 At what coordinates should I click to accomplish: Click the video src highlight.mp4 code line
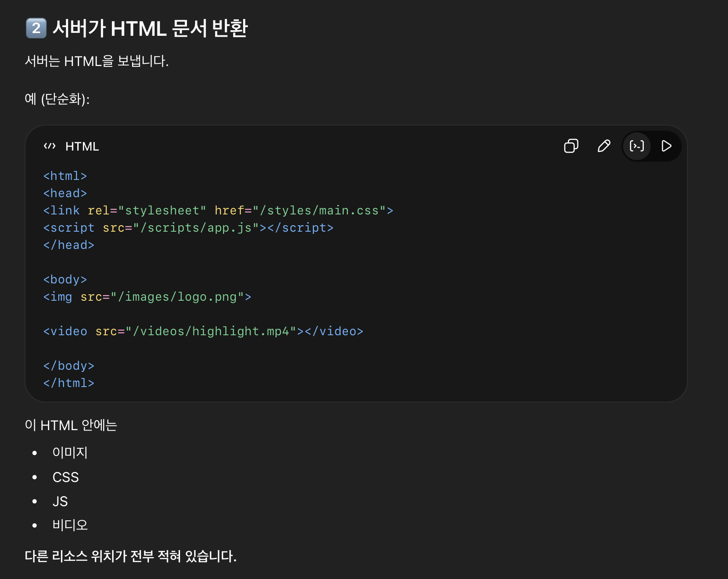(x=203, y=331)
